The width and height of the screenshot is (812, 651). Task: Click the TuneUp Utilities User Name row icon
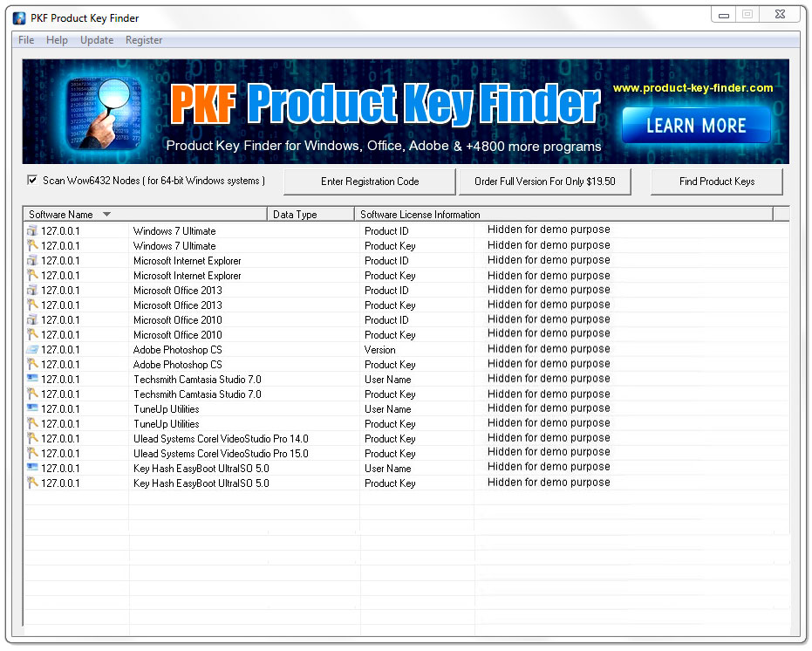pos(32,408)
